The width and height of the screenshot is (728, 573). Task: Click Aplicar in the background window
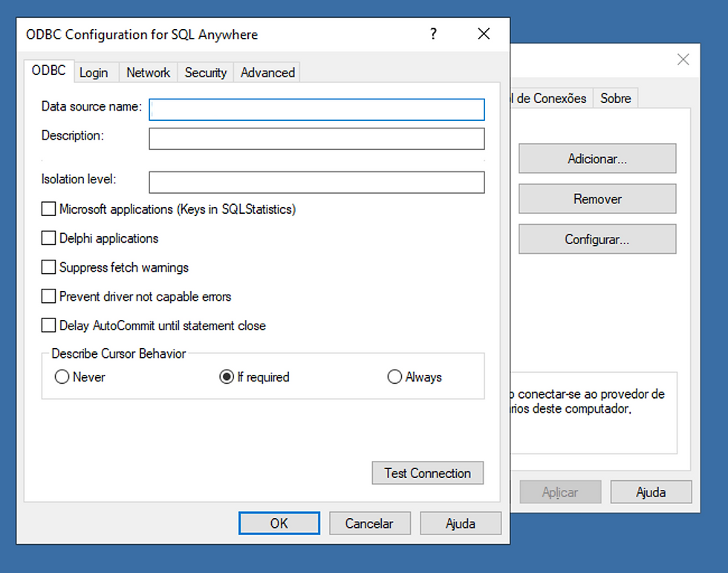point(560,492)
